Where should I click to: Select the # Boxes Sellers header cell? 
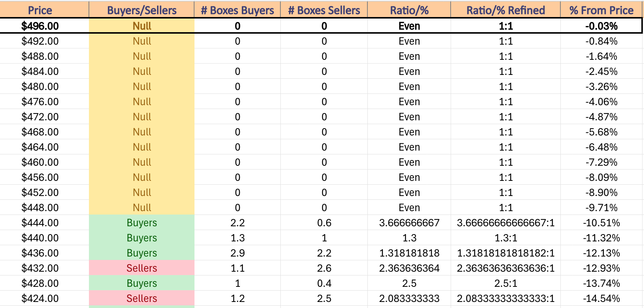click(324, 10)
